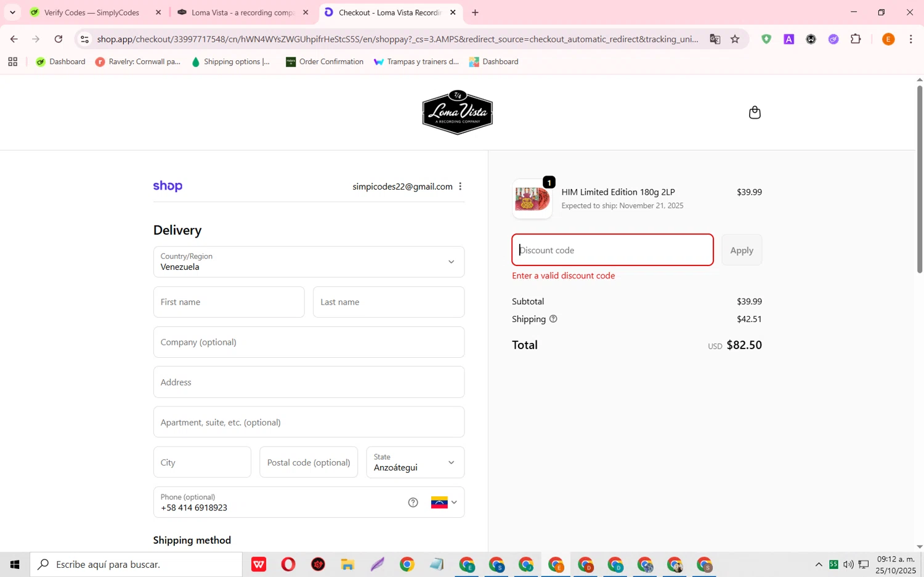This screenshot has width=924, height=577.
Task: Open the Order Confirmation bookmark
Action: coord(325,62)
